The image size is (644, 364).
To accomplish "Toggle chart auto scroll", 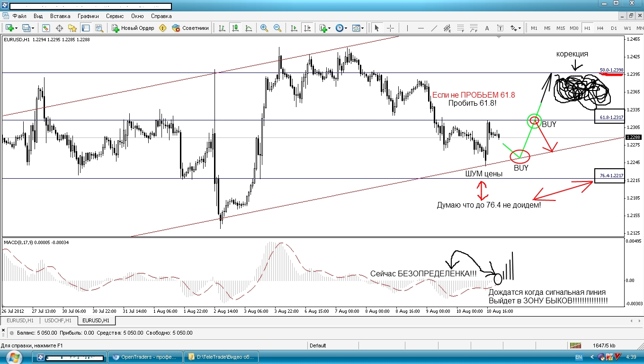I will point(294,28).
